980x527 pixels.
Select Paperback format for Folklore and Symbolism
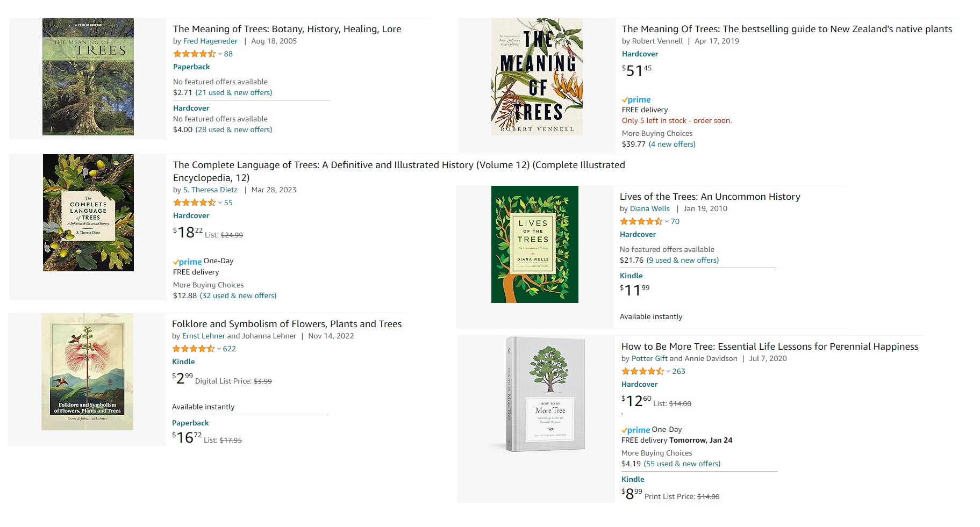click(x=190, y=423)
